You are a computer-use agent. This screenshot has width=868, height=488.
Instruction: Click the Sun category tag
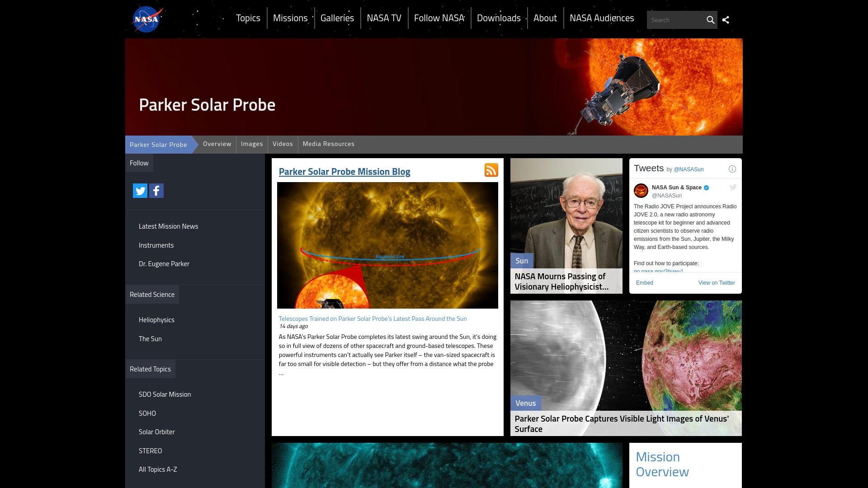point(522,261)
